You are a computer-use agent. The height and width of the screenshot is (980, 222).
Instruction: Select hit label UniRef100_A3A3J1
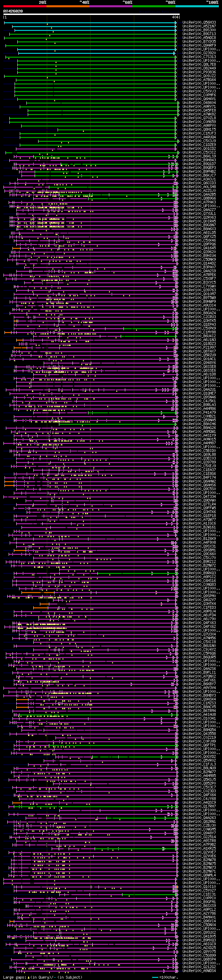[x=199, y=179]
